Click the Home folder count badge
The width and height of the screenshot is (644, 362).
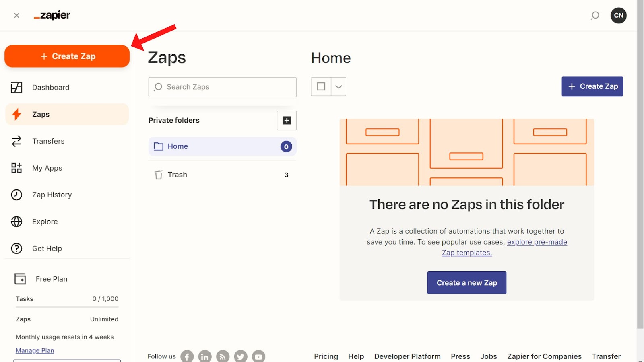(286, 147)
